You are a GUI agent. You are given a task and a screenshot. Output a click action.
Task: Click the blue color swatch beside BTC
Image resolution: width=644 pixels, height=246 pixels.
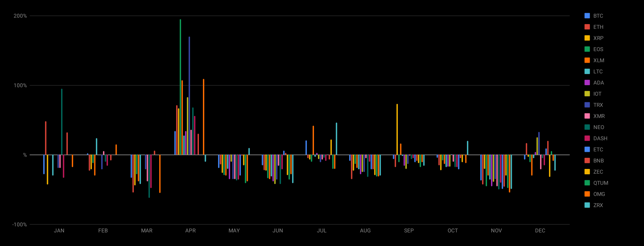[587, 16]
